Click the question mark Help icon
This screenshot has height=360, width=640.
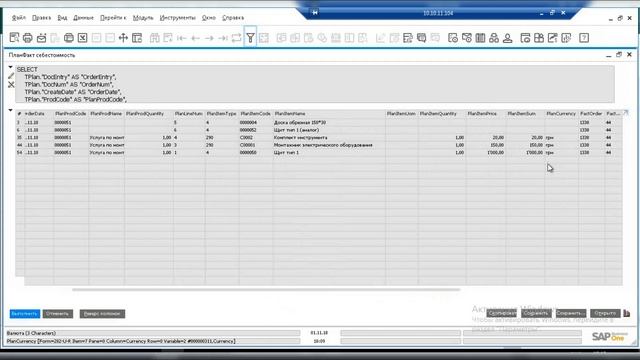[584, 38]
